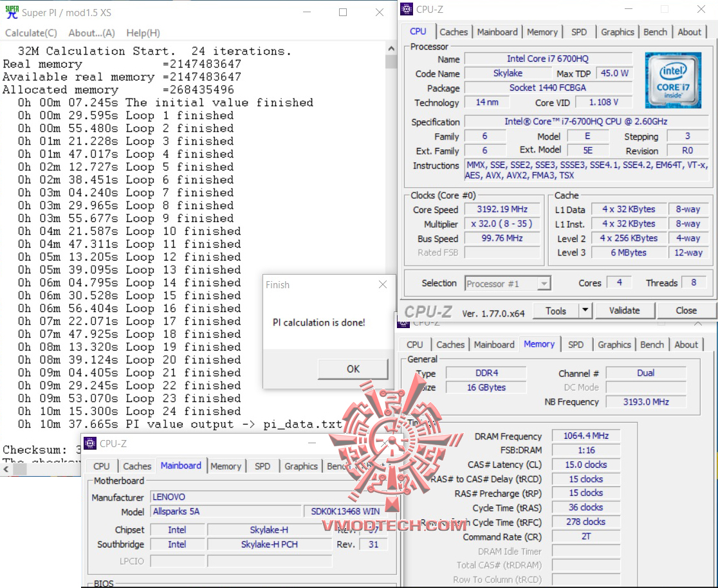The image size is (718, 588).
Task: Click the Southbridge Skylake-H PCH field
Action: point(269,544)
